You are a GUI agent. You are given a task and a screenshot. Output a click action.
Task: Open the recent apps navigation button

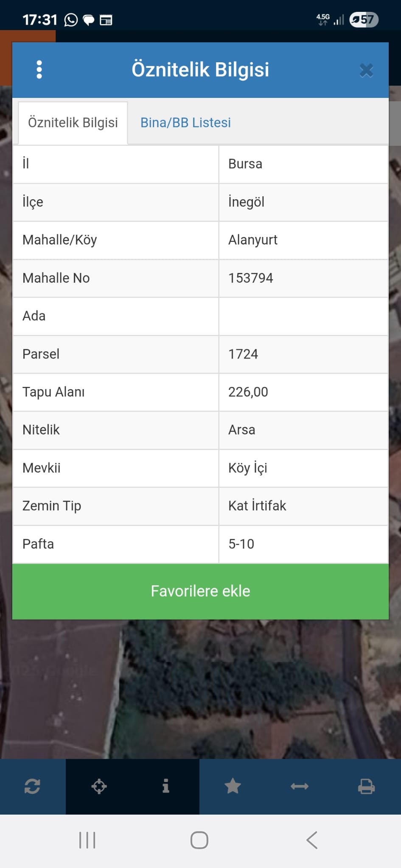87,840
